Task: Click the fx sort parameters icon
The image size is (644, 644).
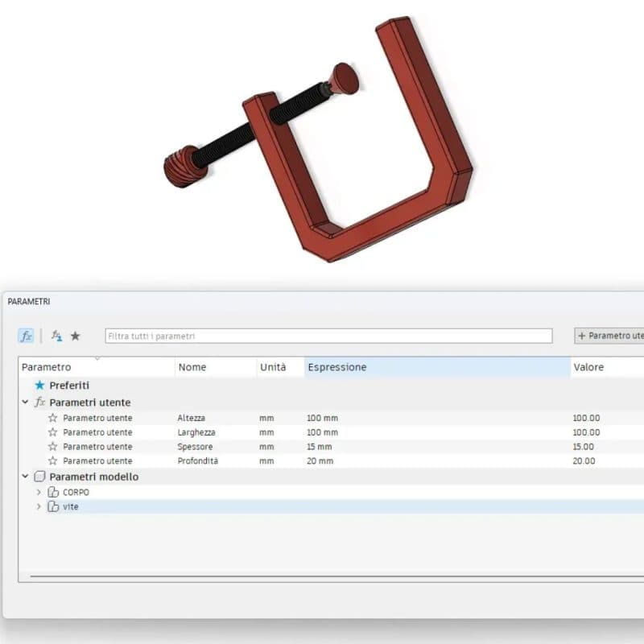Action: [56, 336]
